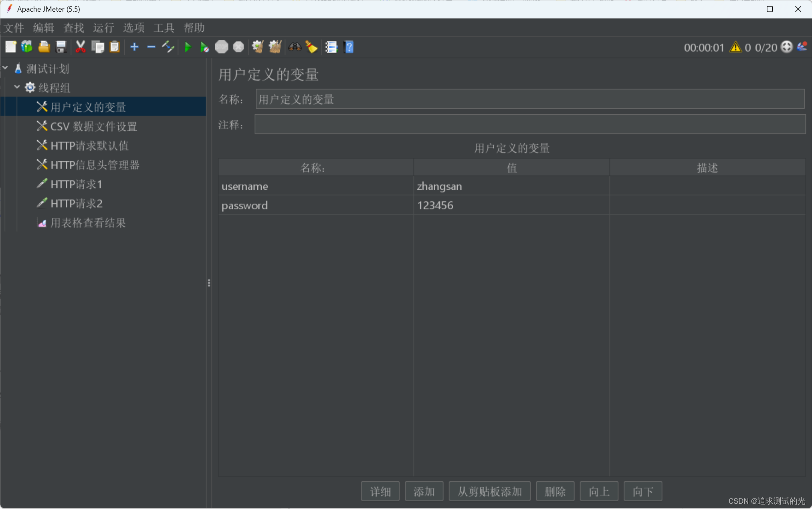Open the 编辑 menu

coord(44,28)
